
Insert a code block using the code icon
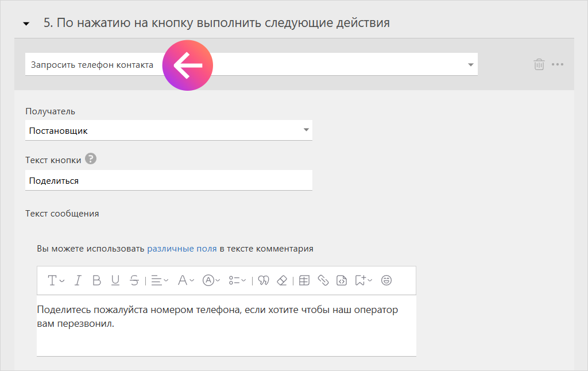coord(342,280)
